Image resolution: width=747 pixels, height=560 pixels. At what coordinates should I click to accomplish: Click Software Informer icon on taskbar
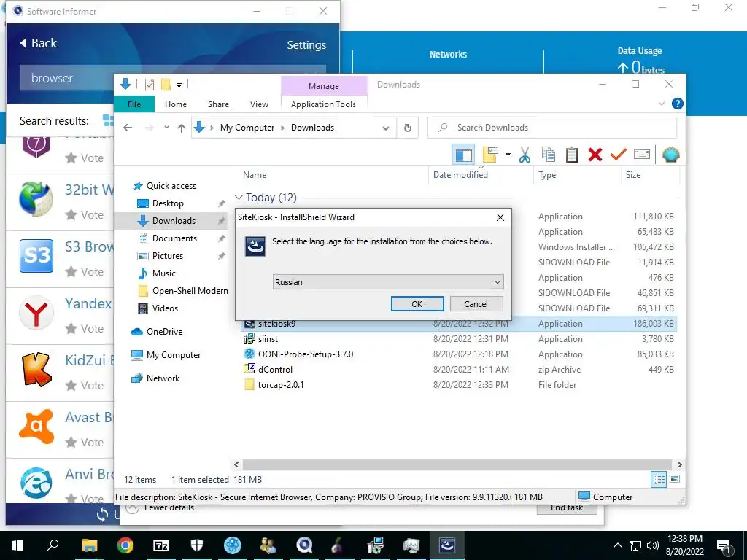tap(304, 545)
